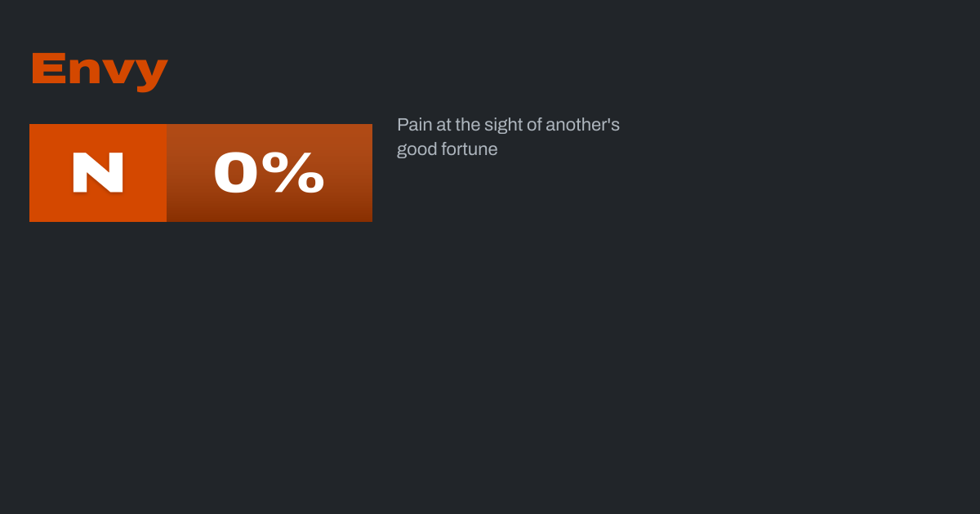The image size is (980, 514).
Task: Click the letter E in Envy
Action: 48,69
